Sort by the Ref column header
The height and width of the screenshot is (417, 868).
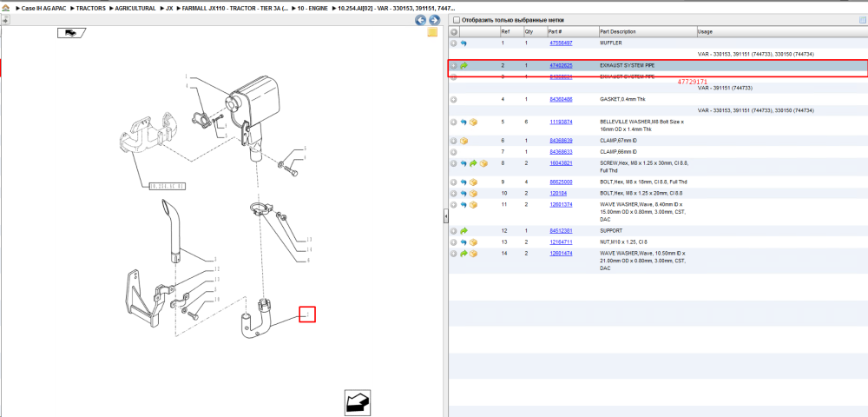(x=511, y=32)
